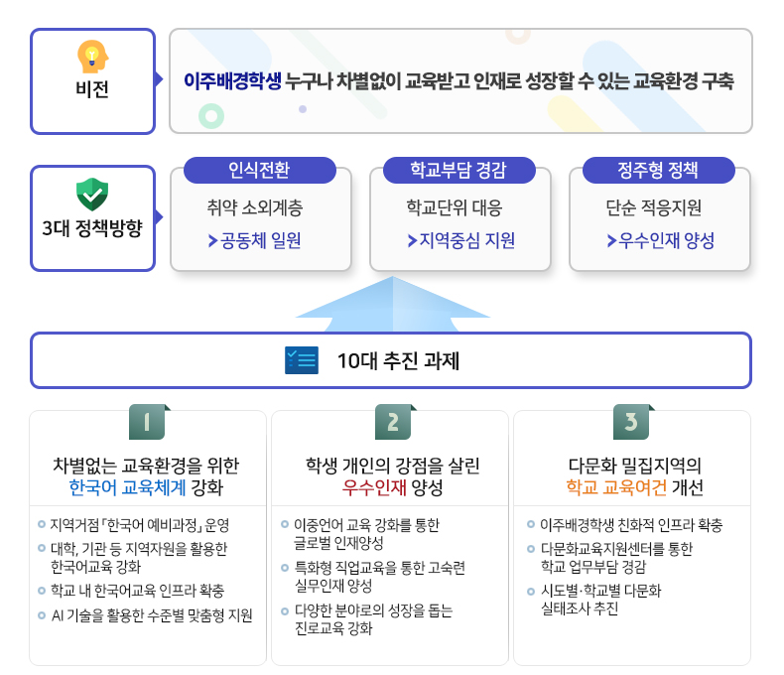The height and width of the screenshot is (675, 784).
Task: Click the 다문화교육지원센터를 통한 item
Action: tap(616, 558)
